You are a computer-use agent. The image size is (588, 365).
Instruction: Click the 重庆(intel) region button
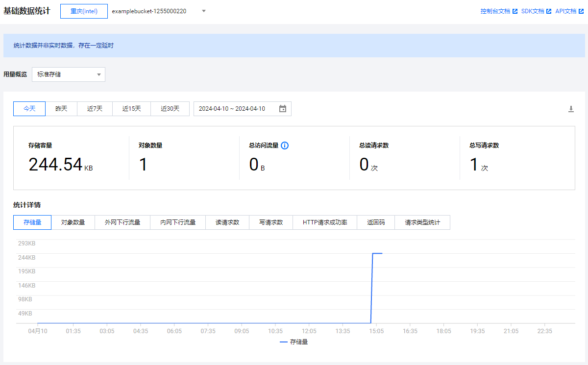tap(84, 11)
